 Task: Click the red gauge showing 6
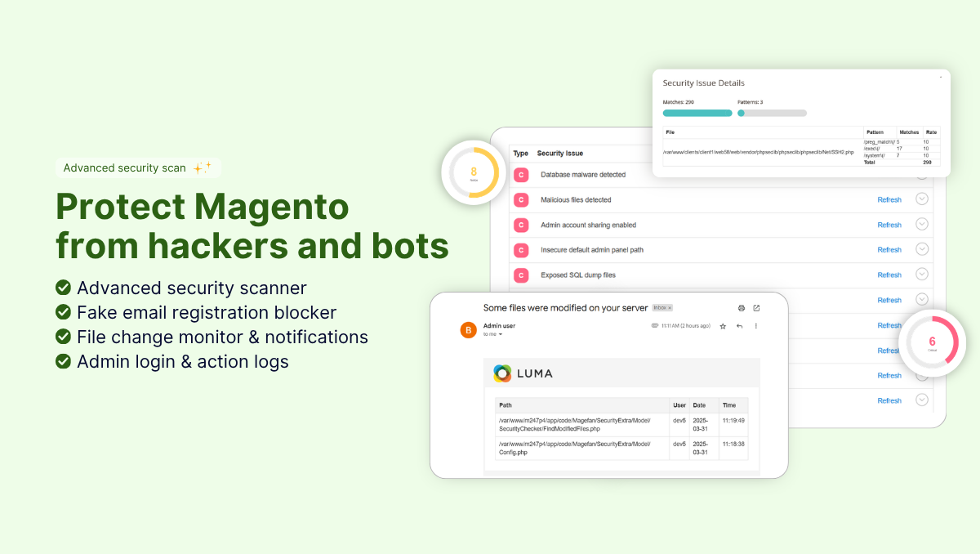932,342
